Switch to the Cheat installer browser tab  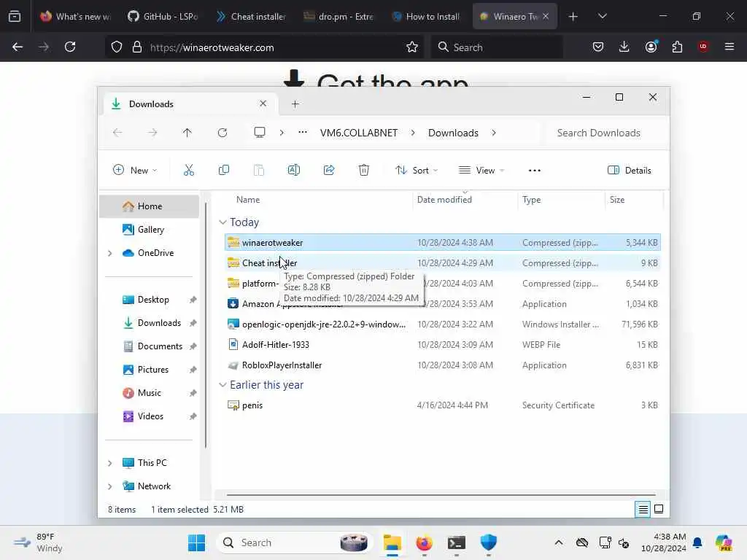click(x=251, y=16)
